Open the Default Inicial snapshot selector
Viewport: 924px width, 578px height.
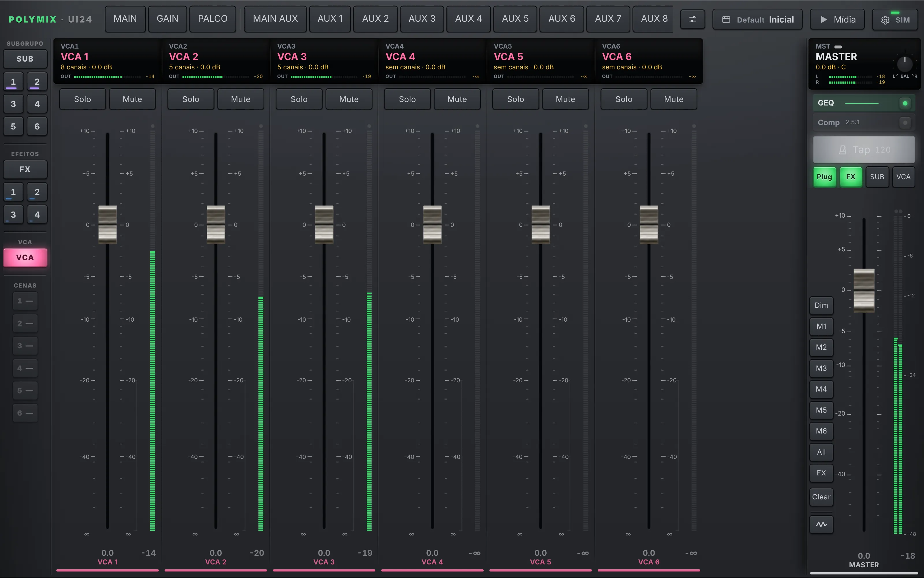(x=757, y=19)
